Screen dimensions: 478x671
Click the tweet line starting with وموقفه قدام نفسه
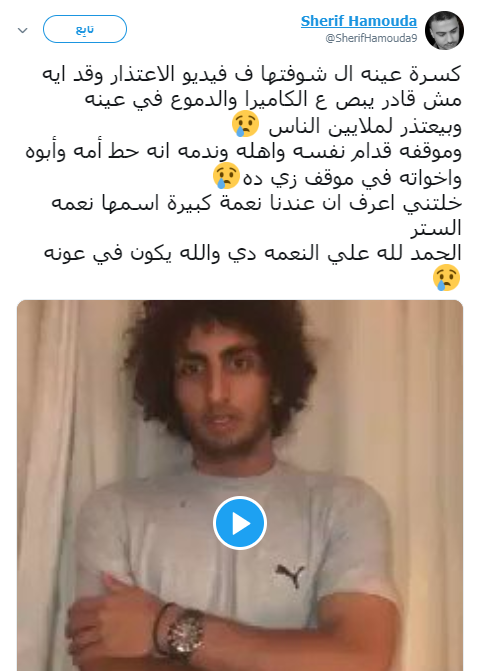click(243, 151)
